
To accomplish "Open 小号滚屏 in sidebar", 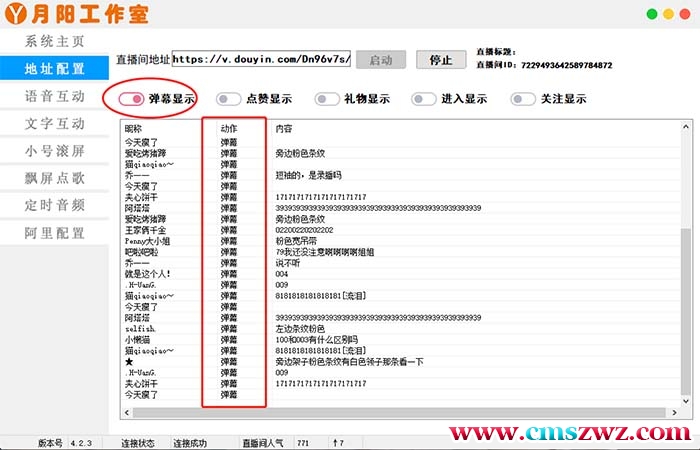I will [55, 152].
